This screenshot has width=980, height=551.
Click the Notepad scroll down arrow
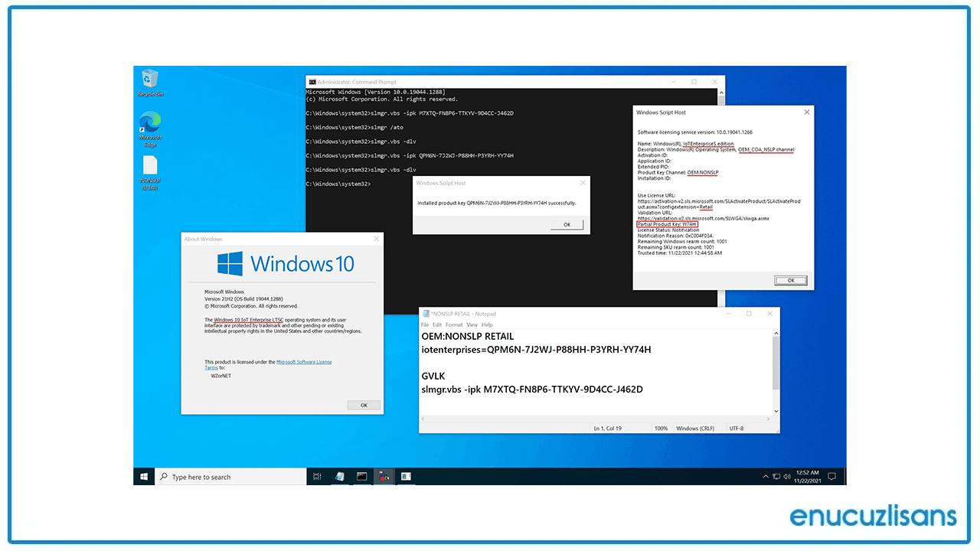(x=776, y=411)
